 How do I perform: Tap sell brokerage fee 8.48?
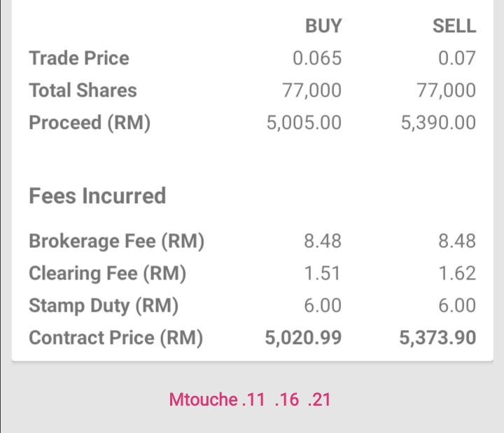point(457,241)
